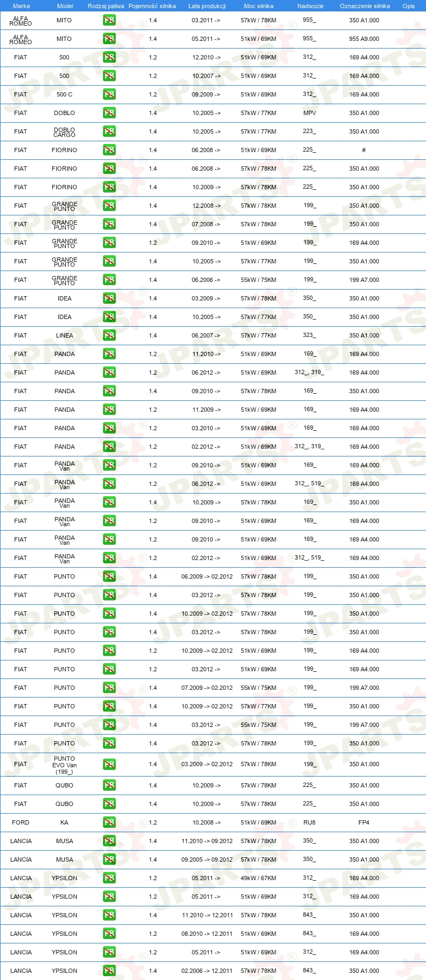Select fuel icon in Ypsilon 02.2006 row
Viewport: 426px width, 980px height.
pos(109,971)
